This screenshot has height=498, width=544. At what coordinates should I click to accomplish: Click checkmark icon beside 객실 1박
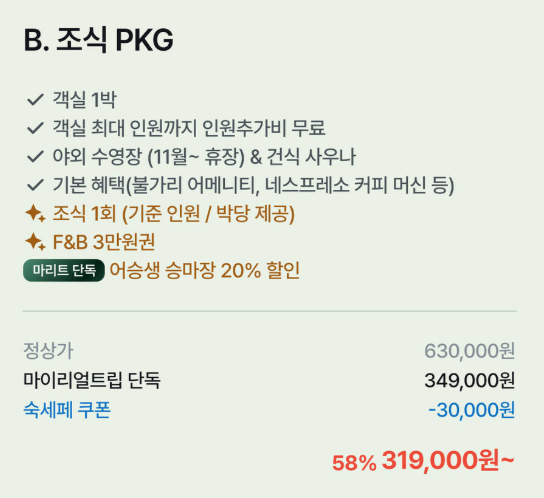coord(35,100)
